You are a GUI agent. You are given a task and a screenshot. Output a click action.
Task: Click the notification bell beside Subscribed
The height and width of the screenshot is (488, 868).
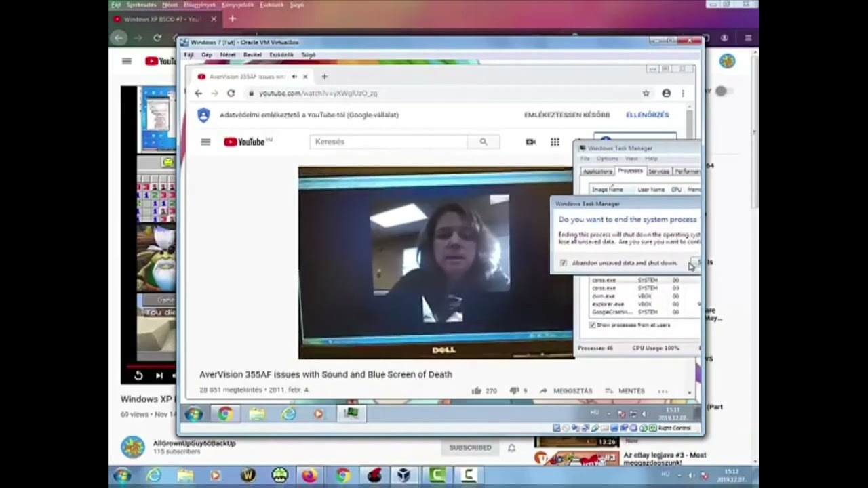coord(512,448)
